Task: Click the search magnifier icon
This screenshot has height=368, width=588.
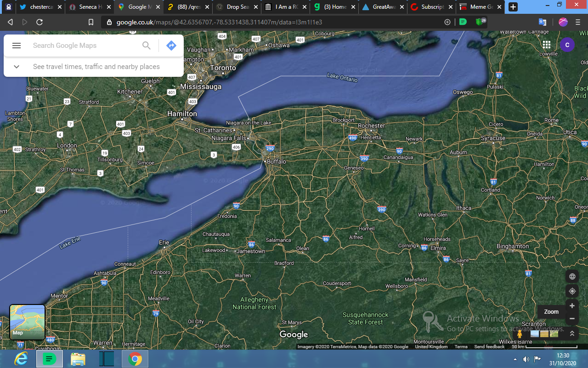Action: (146, 46)
